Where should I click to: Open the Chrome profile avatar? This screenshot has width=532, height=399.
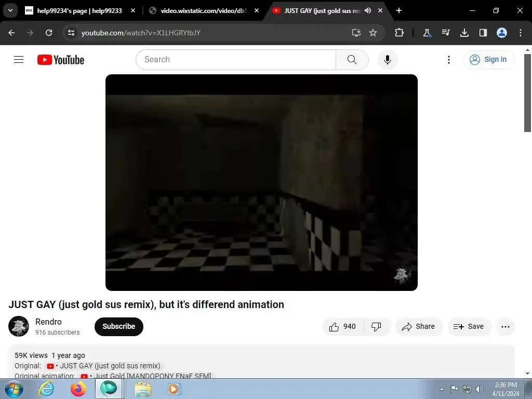coord(502,33)
